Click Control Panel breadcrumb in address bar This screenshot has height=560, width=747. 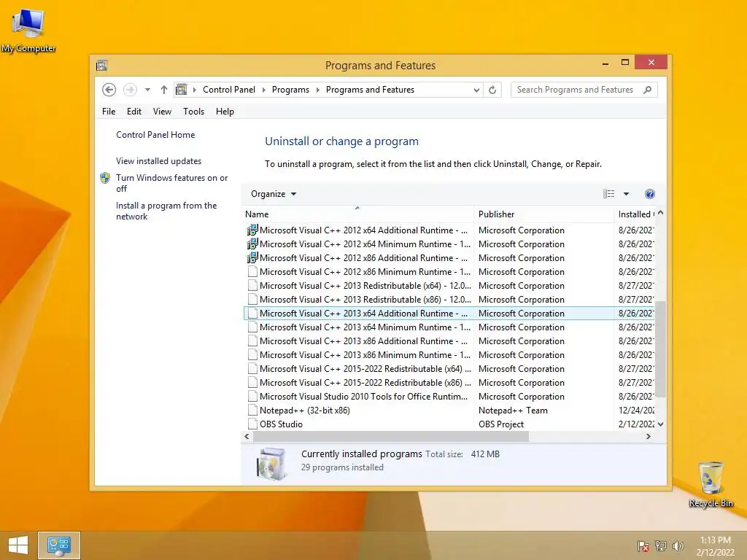[x=229, y=90]
